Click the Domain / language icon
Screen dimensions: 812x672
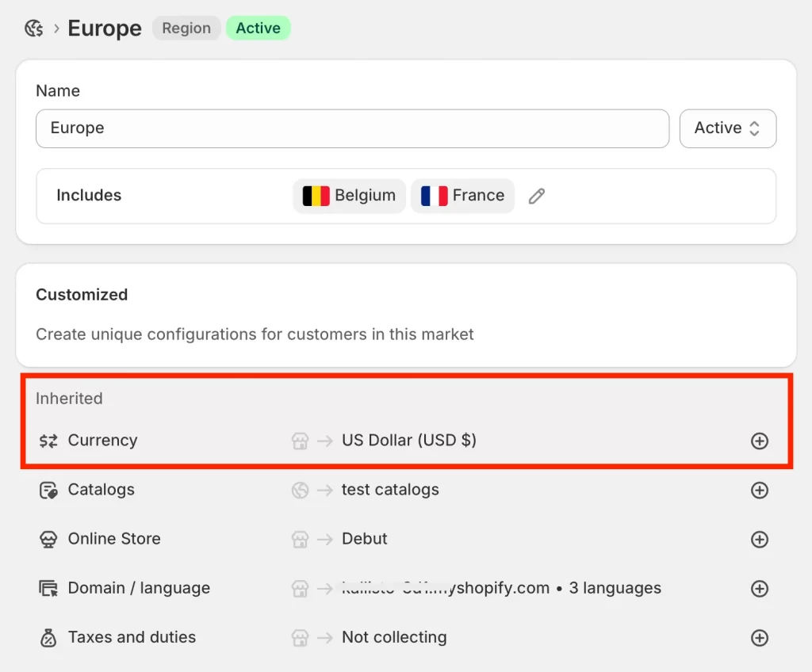coord(48,589)
